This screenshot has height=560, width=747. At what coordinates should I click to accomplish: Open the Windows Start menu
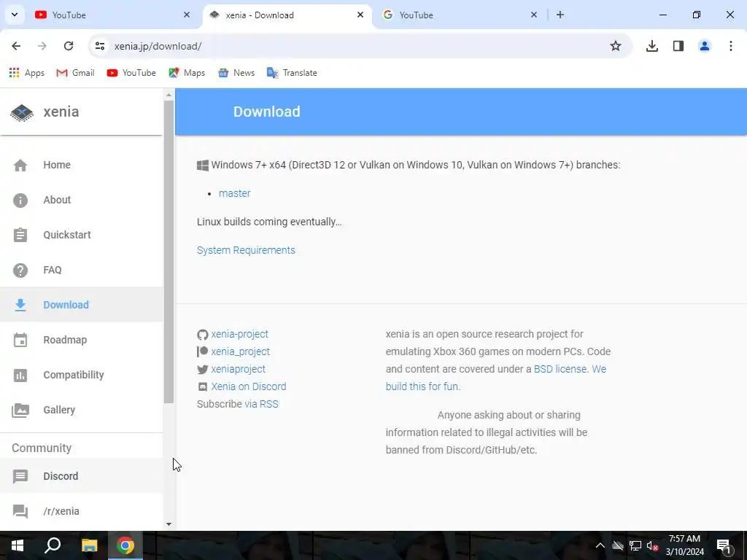click(x=18, y=545)
